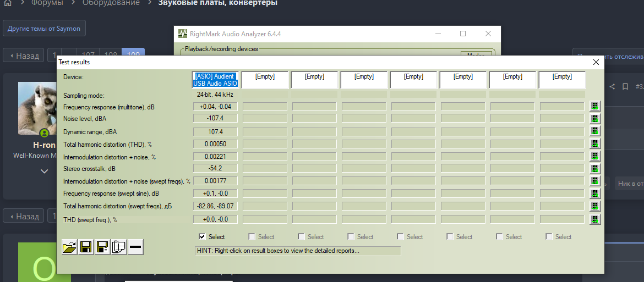This screenshot has height=282, width=644.
Task: Maximize the RightMark Audio Analyzer window
Action: [463, 34]
